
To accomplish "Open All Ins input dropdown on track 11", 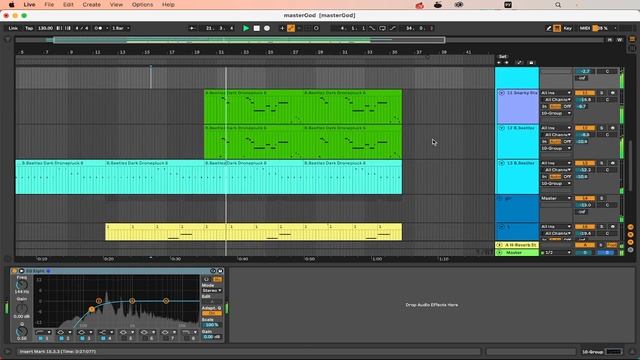I will tap(556, 93).
